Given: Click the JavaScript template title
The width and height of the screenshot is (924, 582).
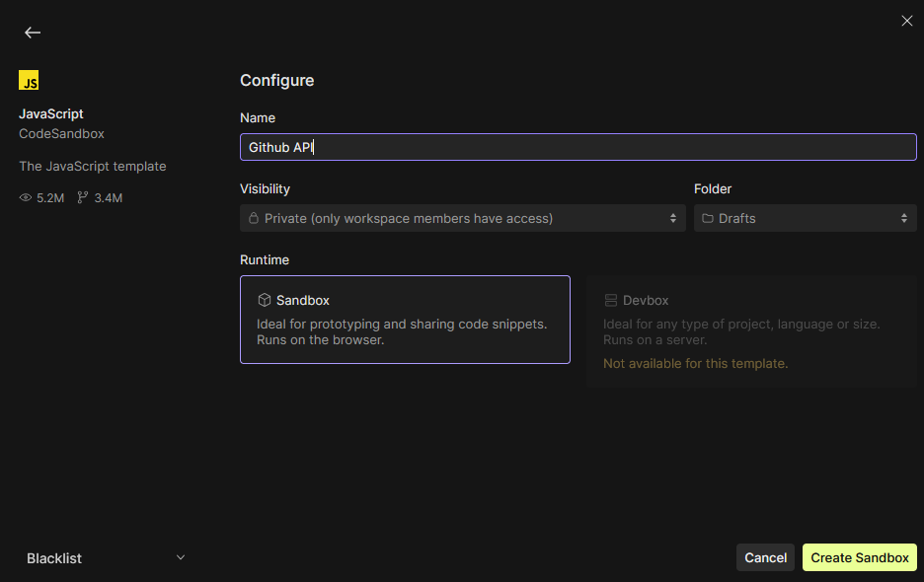Looking at the screenshot, I should [51, 113].
